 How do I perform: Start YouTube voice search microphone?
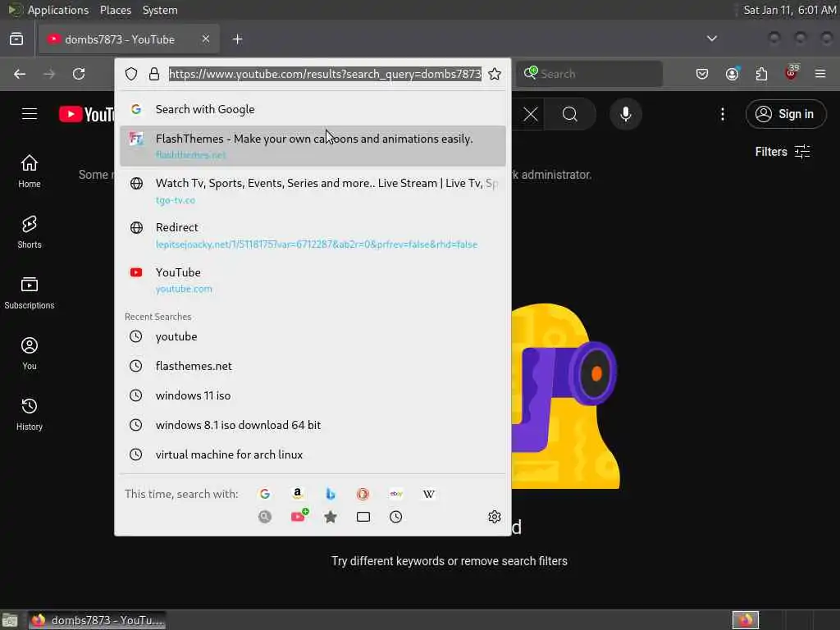[x=626, y=114]
